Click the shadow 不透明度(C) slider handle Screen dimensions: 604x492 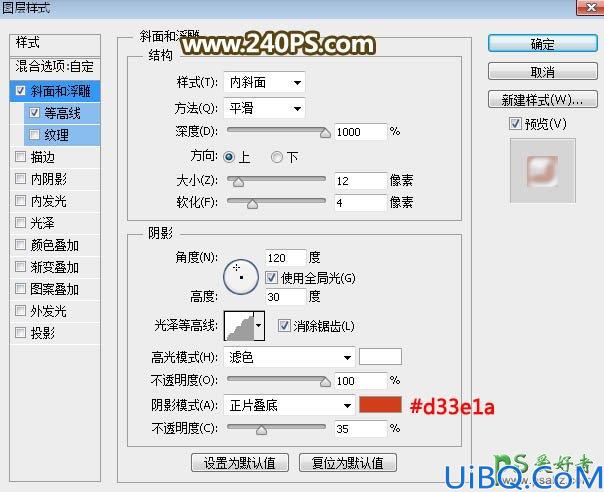click(x=261, y=430)
